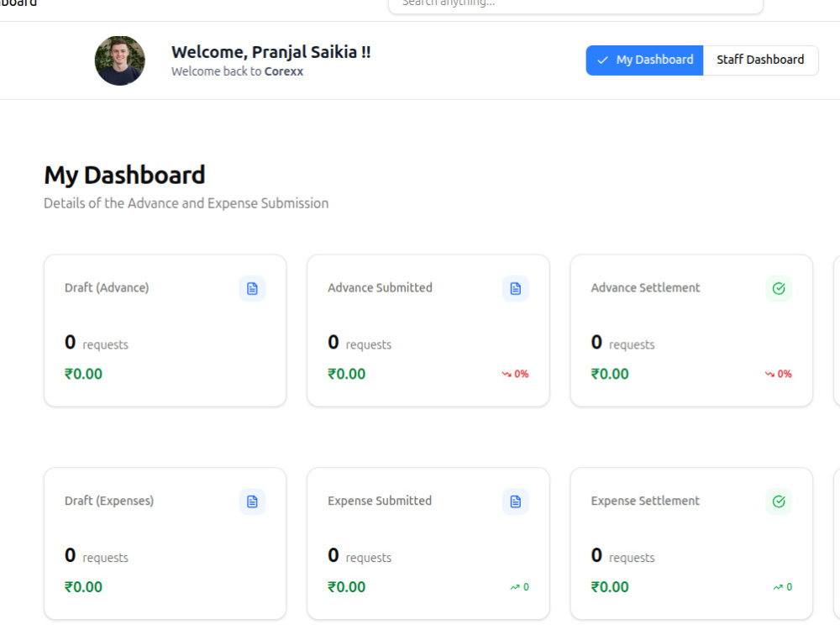
Task: Click the Draft (Expenses) ₹0.00 amount
Action: pos(83,587)
